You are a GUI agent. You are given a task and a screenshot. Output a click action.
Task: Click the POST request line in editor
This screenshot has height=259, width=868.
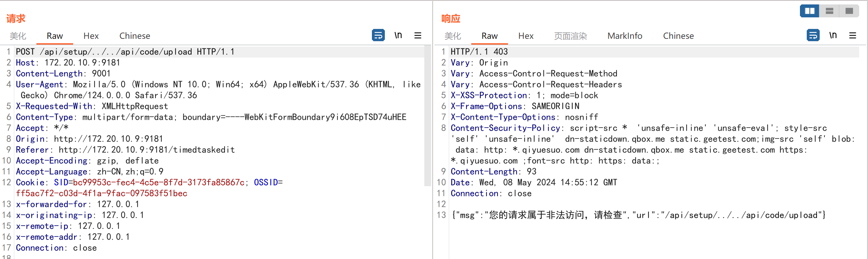tap(125, 52)
